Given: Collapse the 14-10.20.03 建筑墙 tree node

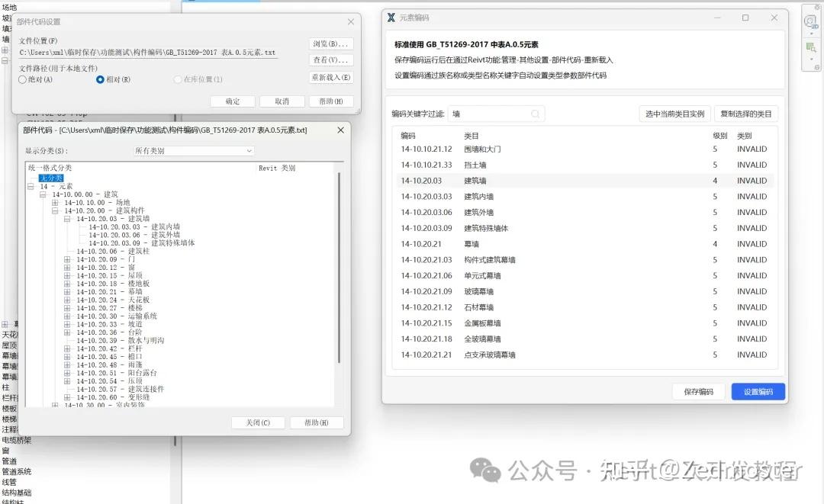Looking at the screenshot, I should pos(66,220).
